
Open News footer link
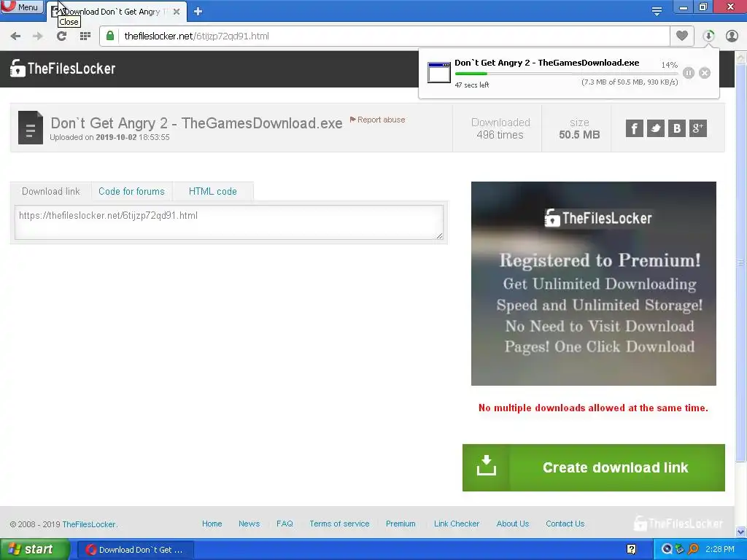coord(249,524)
